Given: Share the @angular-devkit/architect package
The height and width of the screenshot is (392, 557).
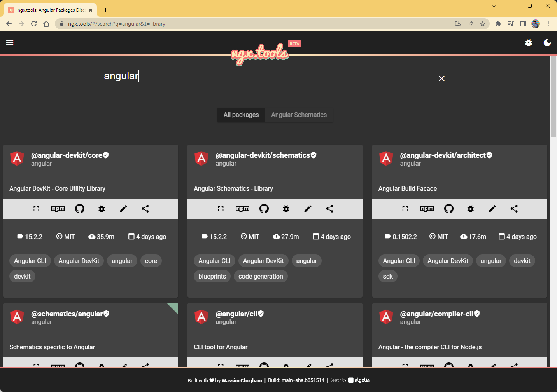Looking at the screenshot, I should click(x=514, y=209).
